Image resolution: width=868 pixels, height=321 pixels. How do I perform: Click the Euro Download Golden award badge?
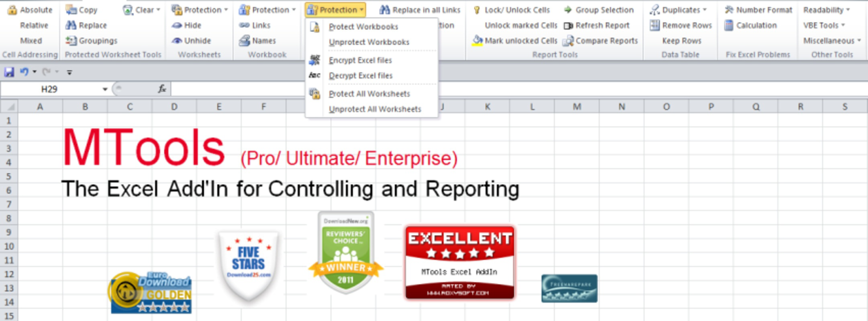coord(150,293)
